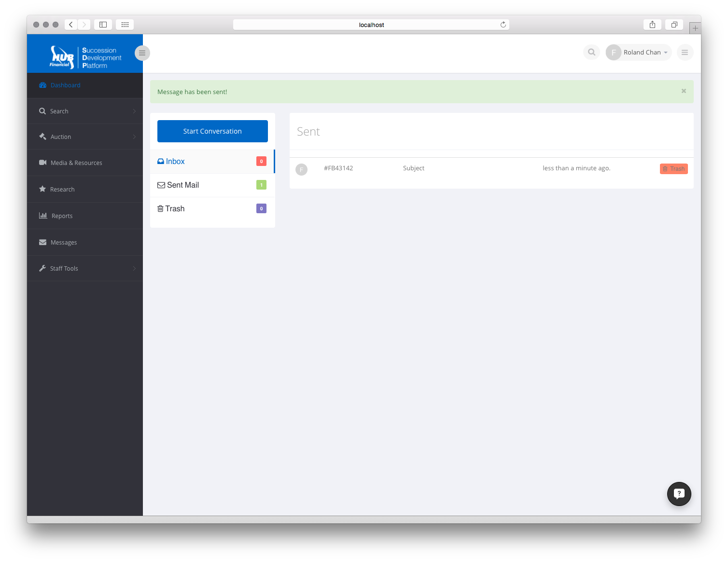Expand the Staff Tools submenu chevron
This screenshot has width=728, height=562.
coord(134,268)
